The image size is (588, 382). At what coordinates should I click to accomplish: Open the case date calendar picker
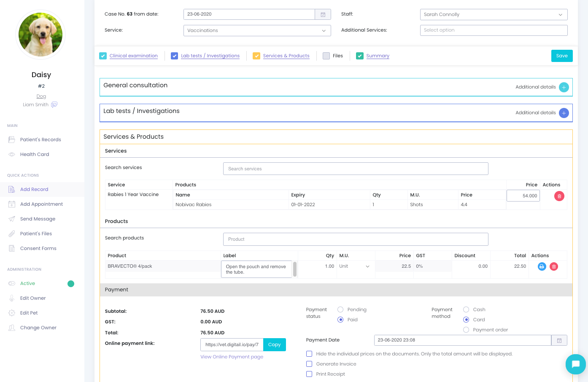(323, 14)
